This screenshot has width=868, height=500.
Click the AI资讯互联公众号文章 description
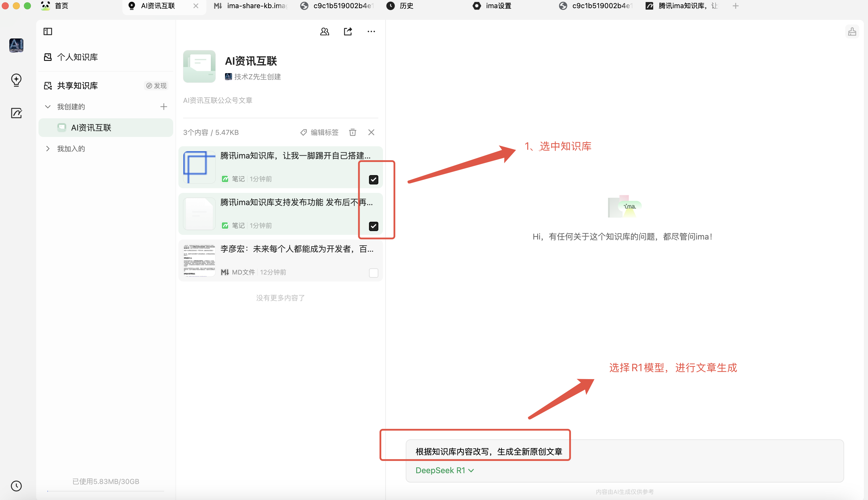pyautogui.click(x=218, y=100)
